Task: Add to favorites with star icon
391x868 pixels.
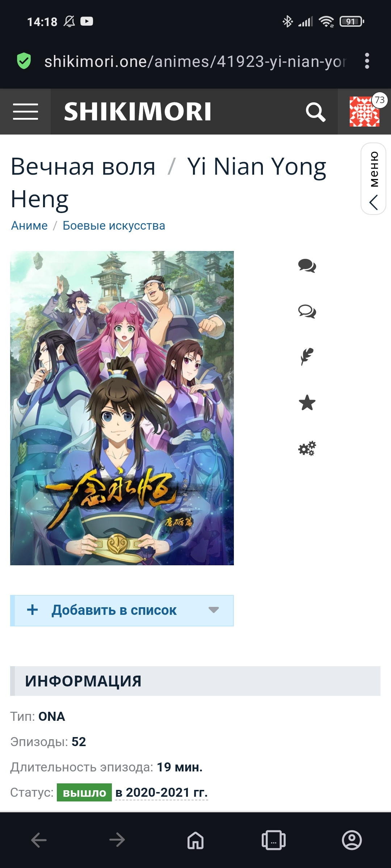Action: click(x=307, y=403)
